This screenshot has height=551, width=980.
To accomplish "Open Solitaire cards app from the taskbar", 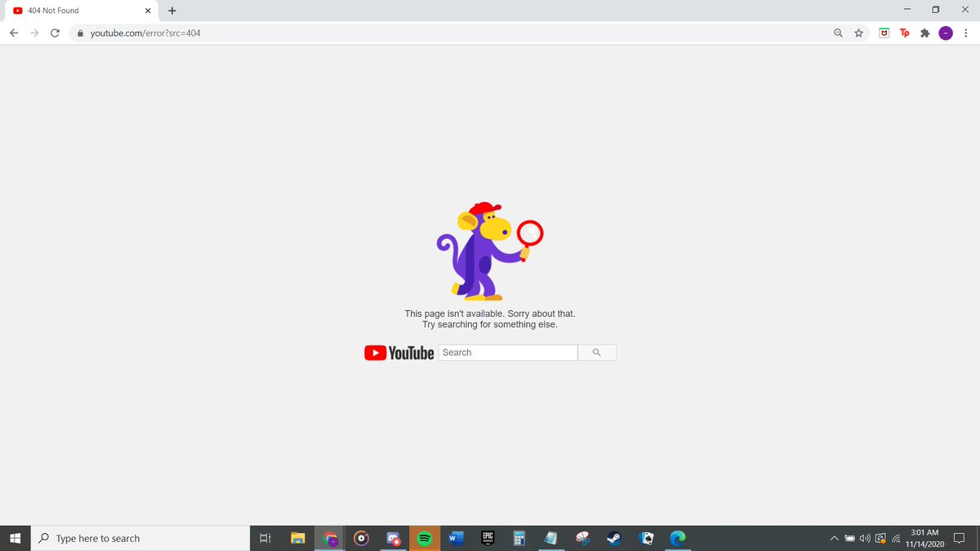I will point(645,538).
